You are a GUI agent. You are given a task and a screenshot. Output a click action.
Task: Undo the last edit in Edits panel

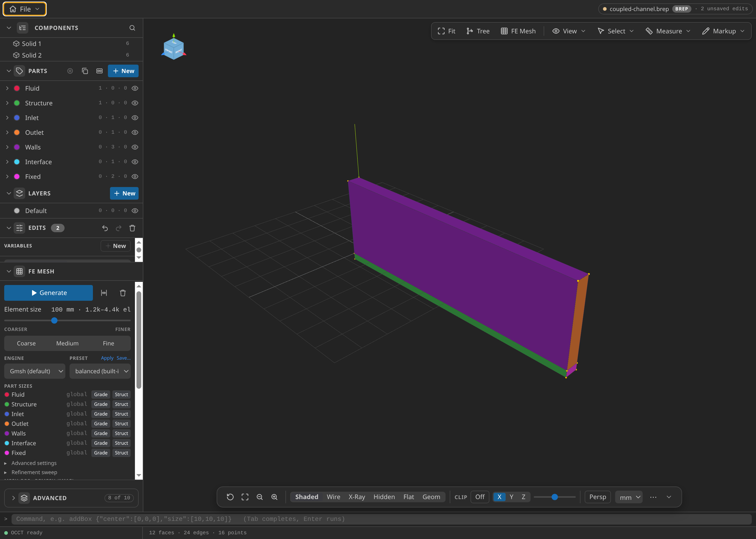click(x=105, y=228)
